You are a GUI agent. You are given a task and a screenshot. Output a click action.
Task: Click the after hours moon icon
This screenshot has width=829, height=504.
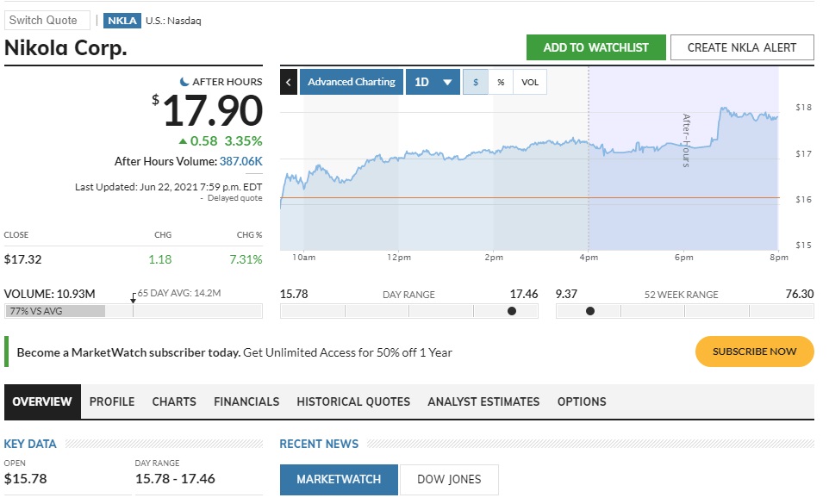coord(184,82)
